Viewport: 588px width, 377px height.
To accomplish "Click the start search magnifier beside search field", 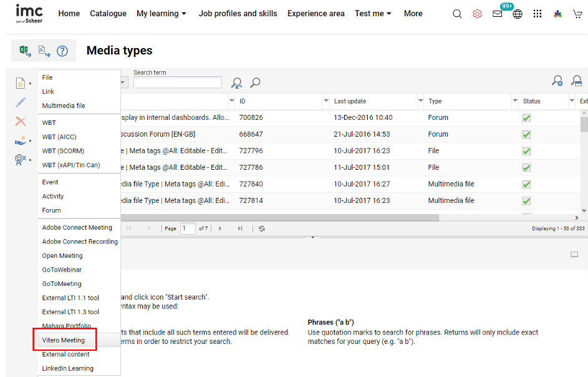I will [x=255, y=82].
